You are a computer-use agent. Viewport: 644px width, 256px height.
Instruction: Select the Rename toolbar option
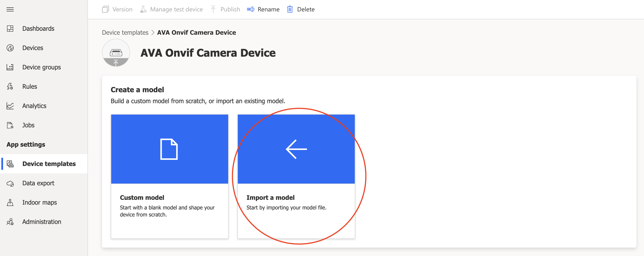point(263,9)
